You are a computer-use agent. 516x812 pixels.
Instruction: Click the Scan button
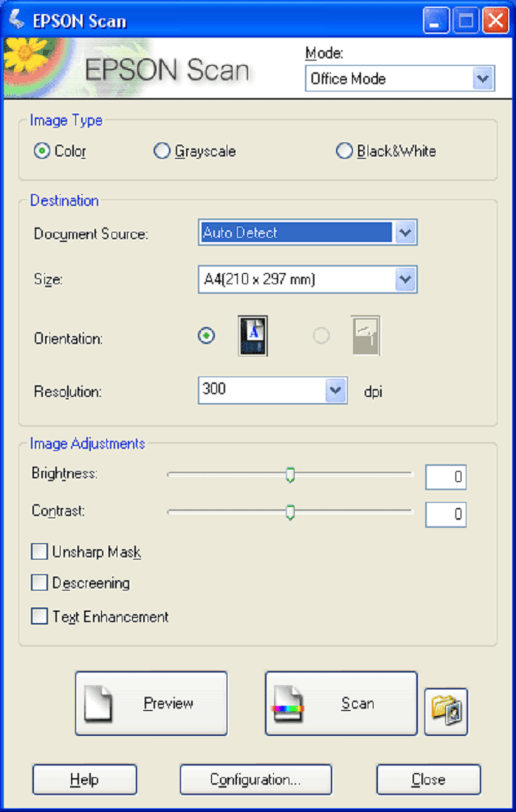pos(341,703)
